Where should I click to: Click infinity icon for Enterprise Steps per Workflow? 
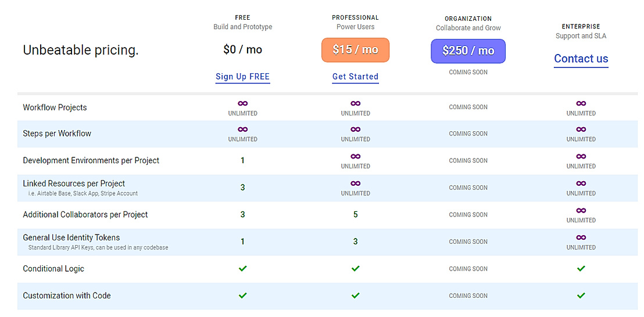pos(581,129)
